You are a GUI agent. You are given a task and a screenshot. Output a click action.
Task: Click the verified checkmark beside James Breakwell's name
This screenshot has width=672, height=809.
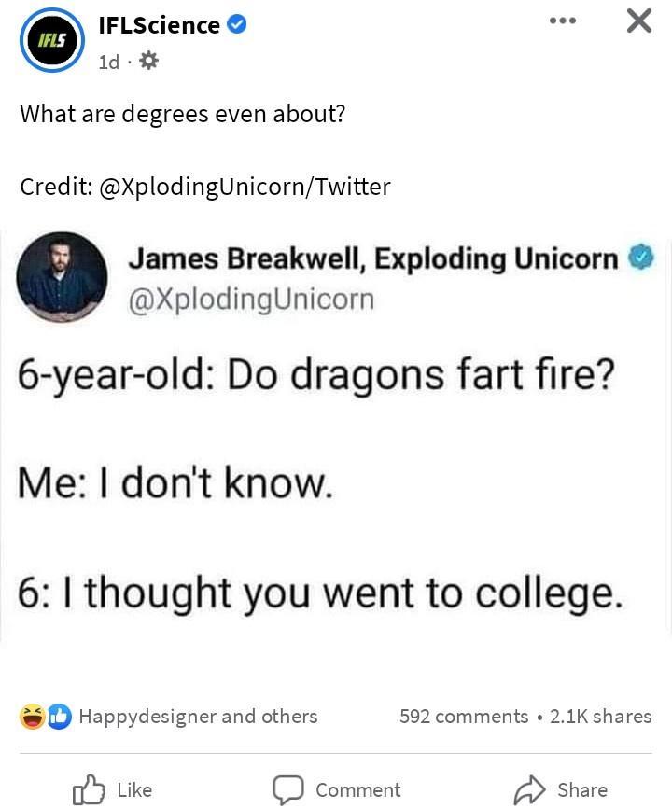(640, 257)
